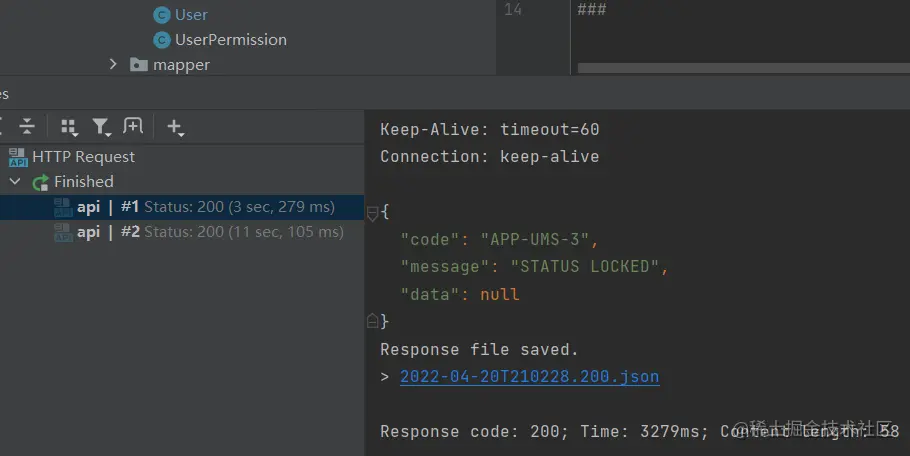Image resolution: width=910 pixels, height=456 pixels.
Task: Click the ### separator in editor
Action: click(x=592, y=9)
